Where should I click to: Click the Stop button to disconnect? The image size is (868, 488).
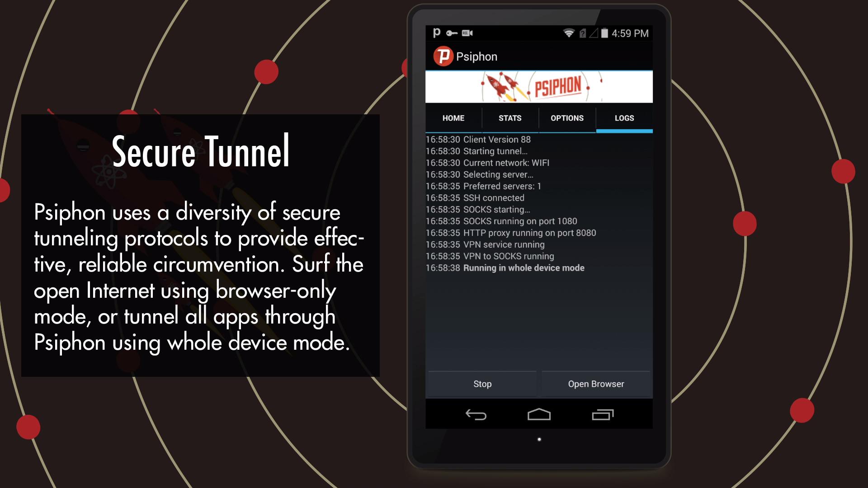[x=482, y=384]
